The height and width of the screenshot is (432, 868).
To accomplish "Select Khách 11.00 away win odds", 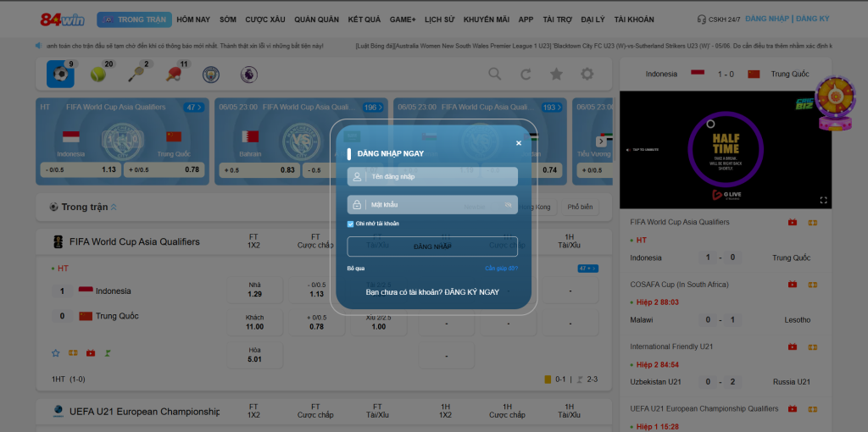I will pos(254,323).
